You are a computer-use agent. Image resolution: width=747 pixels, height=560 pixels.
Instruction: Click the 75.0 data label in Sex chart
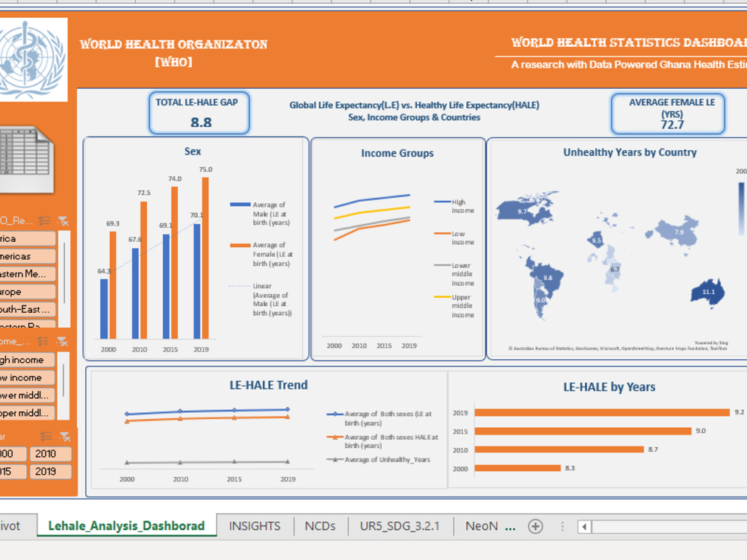(206, 169)
